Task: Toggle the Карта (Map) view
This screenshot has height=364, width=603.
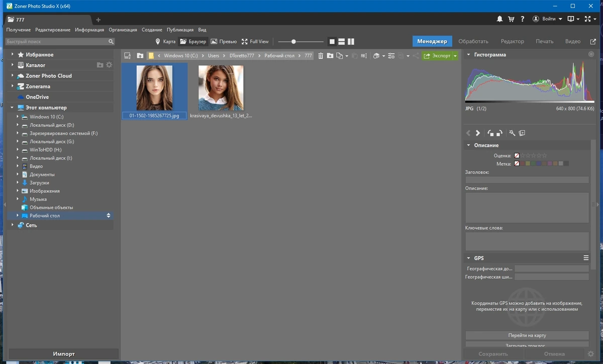Action: [x=165, y=42]
